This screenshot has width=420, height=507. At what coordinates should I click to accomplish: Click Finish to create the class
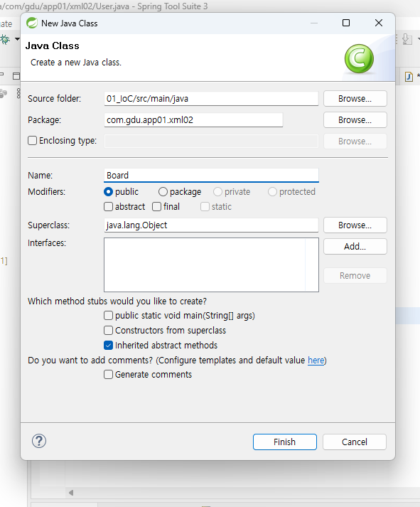[x=285, y=442]
